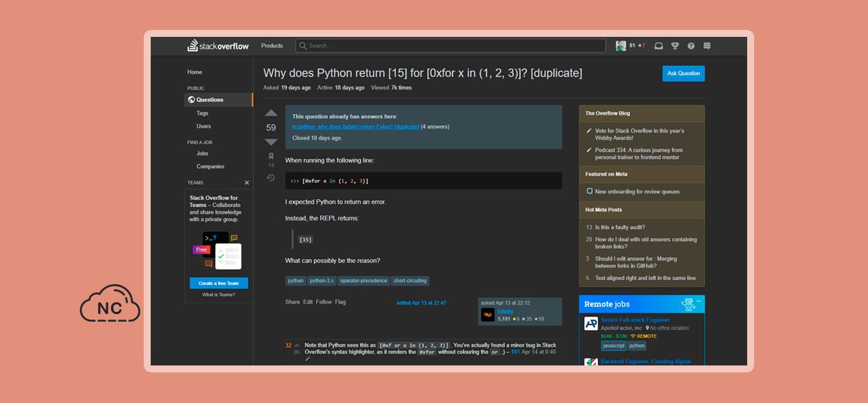Click the Stack Overflow logo
Viewport: 868px width, 403px height.
pyautogui.click(x=217, y=46)
